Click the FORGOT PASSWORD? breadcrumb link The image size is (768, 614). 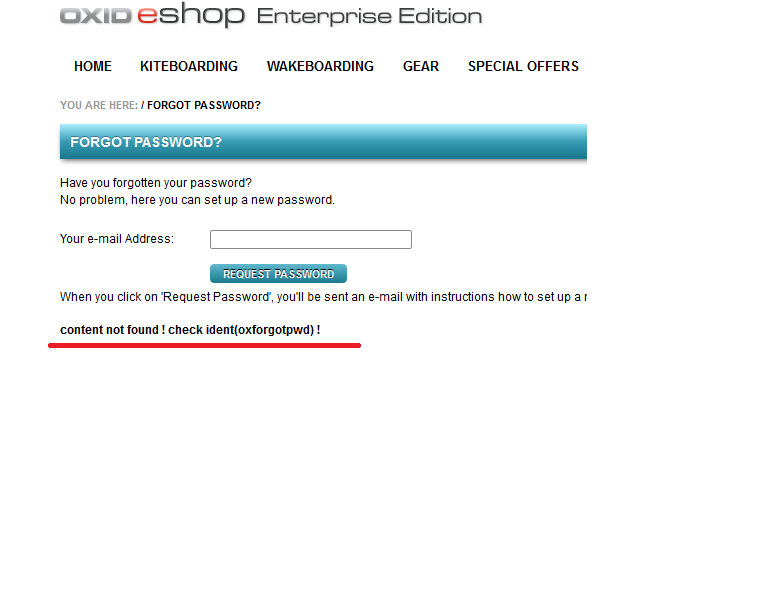click(204, 105)
